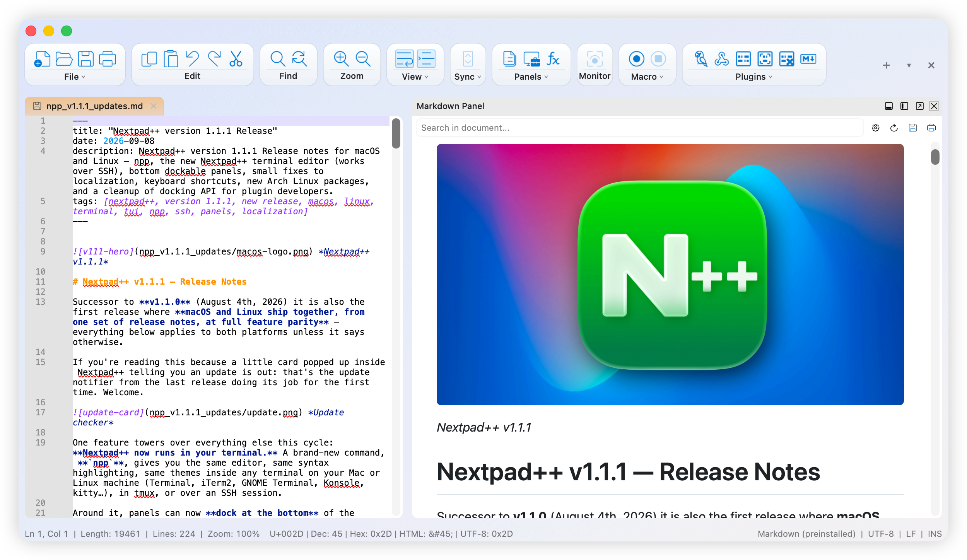This screenshot has width=967, height=560.
Task: Expand the Plugins dropdown
Action: (x=754, y=77)
